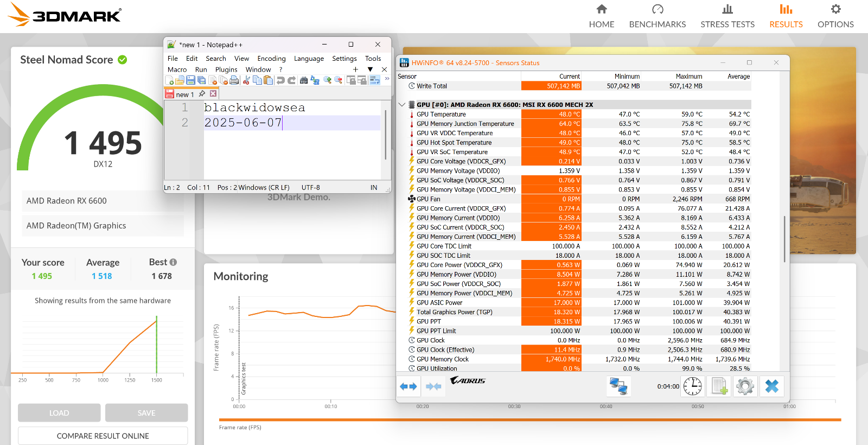This screenshot has height=445, width=868.
Task: Click Notepad++ cut scissors icon
Action: (246, 80)
